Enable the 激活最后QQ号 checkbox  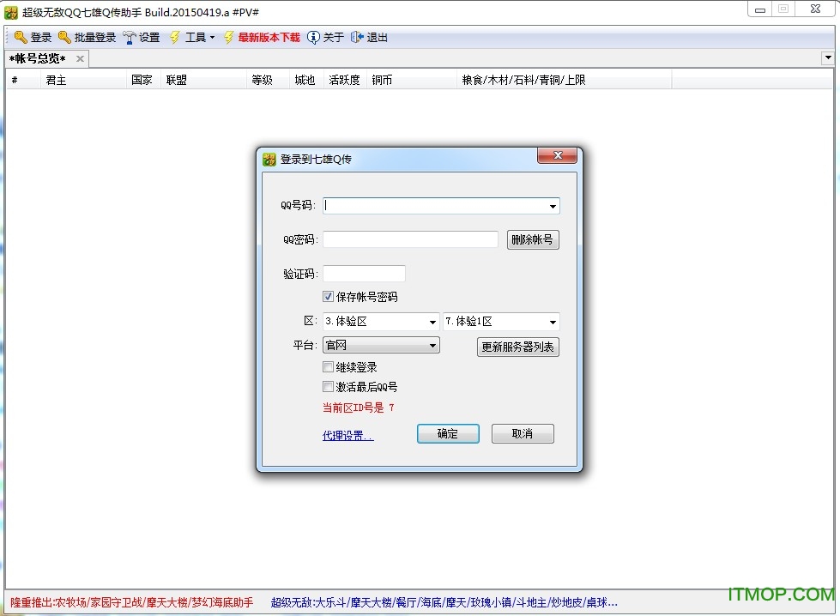click(329, 386)
